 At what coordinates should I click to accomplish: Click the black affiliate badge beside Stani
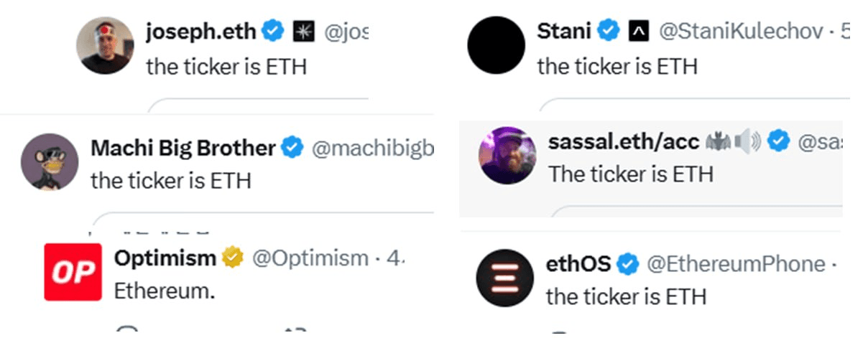click(x=638, y=31)
